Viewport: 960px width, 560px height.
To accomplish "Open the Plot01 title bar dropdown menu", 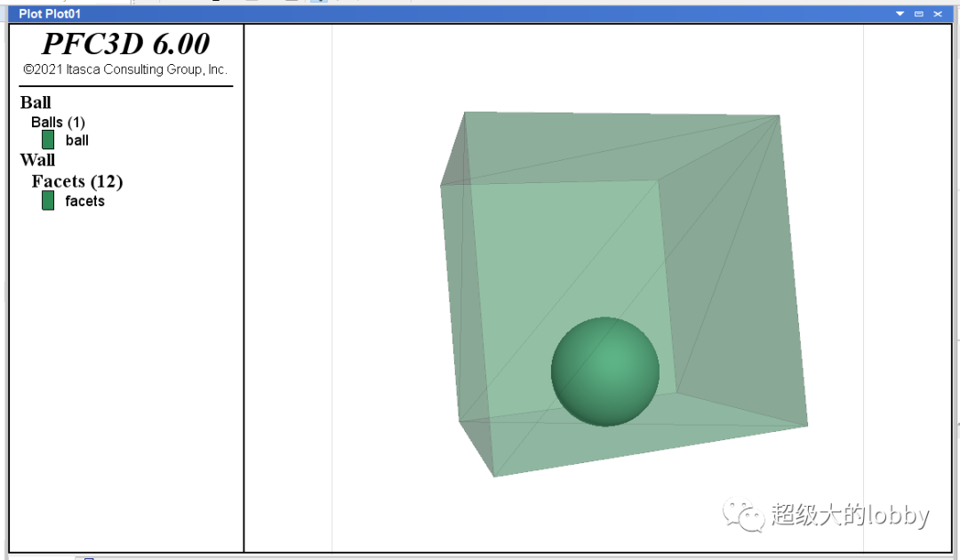I will [x=900, y=13].
